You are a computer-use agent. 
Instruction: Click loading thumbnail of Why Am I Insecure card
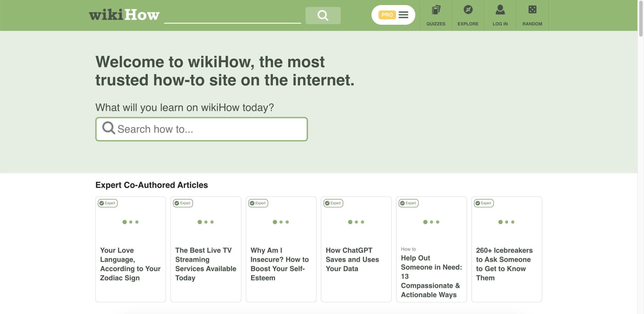click(x=281, y=222)
